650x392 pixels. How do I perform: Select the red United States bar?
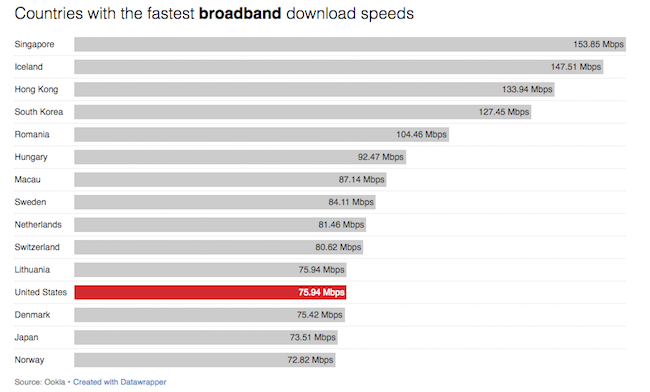tap(210, 292)
